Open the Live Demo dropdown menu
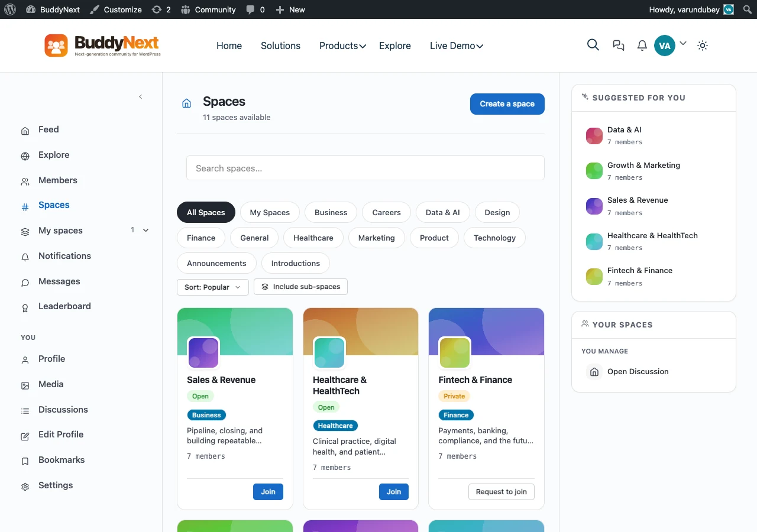Viewport: 757px width, 532px height. (x=457, y=46)
